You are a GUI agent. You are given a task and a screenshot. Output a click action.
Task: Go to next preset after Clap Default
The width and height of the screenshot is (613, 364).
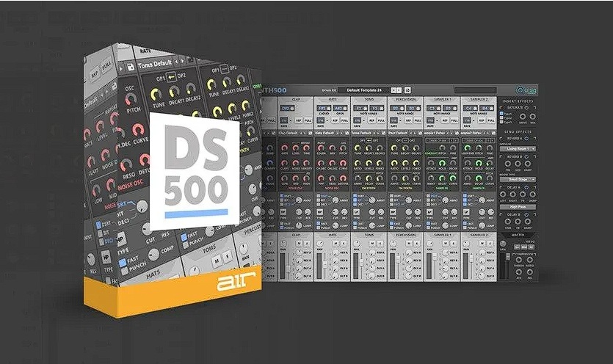point(305,133)
